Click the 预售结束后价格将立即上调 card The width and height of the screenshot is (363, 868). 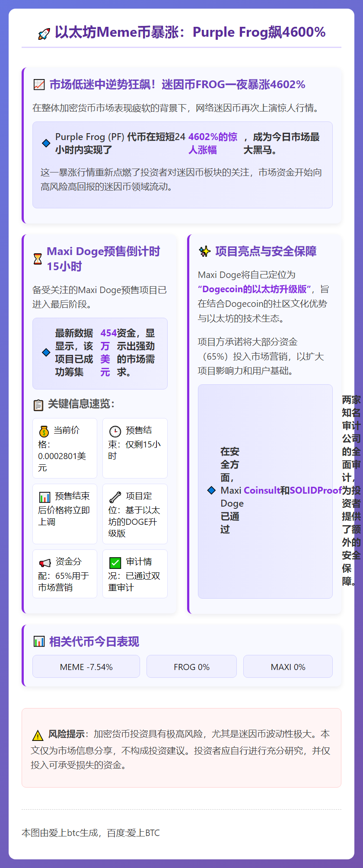65,514
